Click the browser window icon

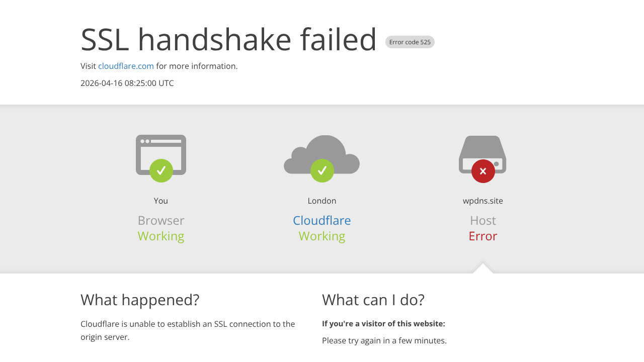[161, 148]
